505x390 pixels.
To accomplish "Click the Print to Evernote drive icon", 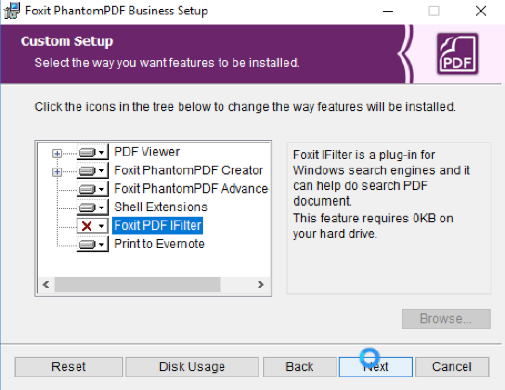I will click(87, 244).
